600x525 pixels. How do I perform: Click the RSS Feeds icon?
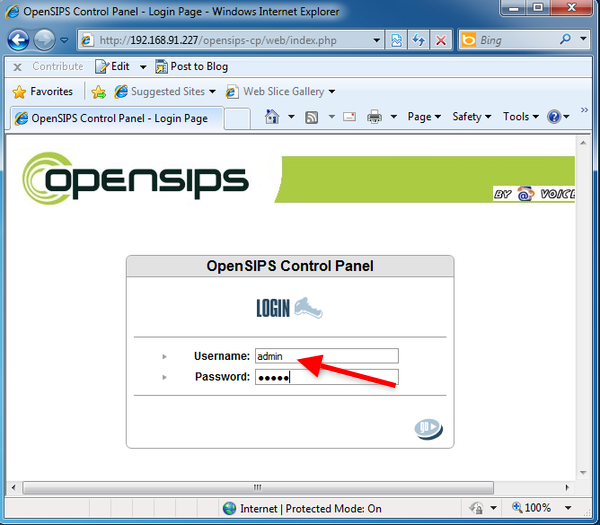311,117
